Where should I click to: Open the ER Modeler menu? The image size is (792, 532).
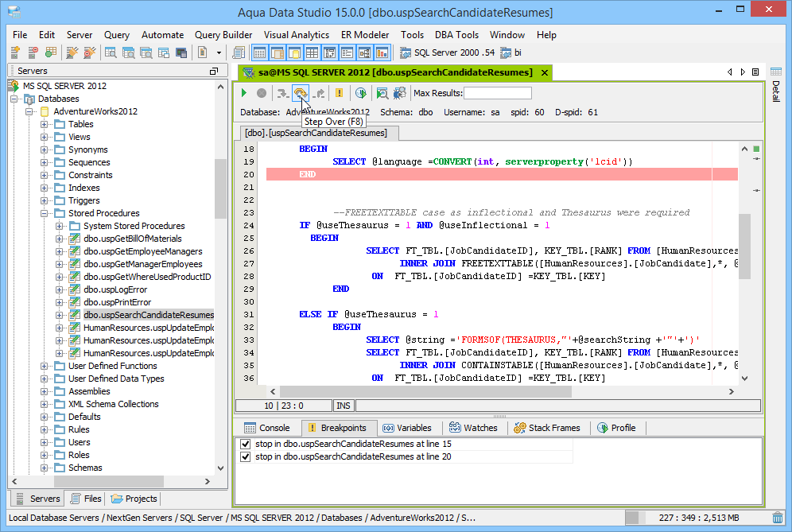(x=365, y=35)
